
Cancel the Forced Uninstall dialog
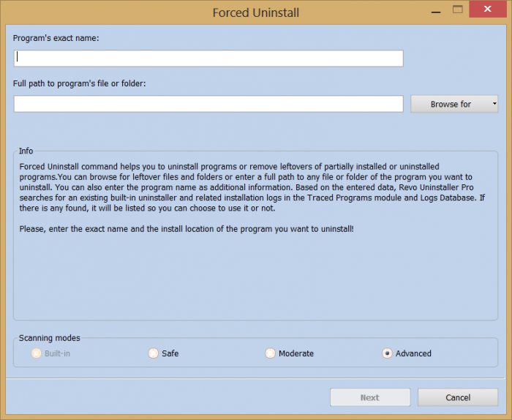pos(458,397)
